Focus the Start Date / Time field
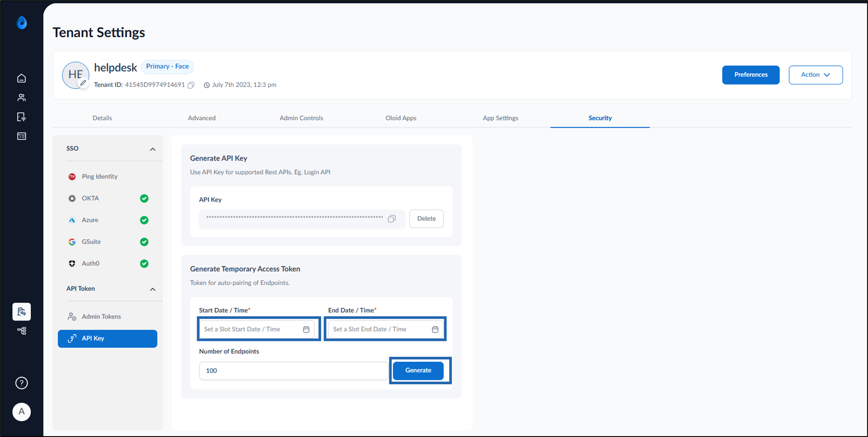This screenshot has width=868, height=437. pos(257,329)
